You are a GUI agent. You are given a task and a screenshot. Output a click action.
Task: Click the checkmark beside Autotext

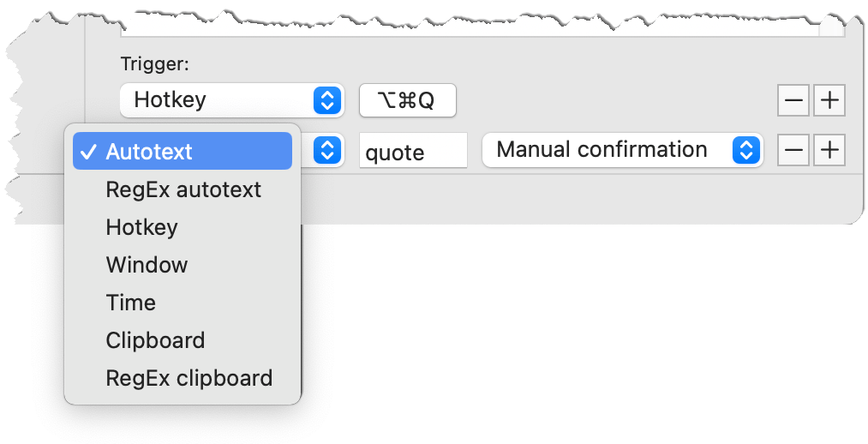[88, 152]
